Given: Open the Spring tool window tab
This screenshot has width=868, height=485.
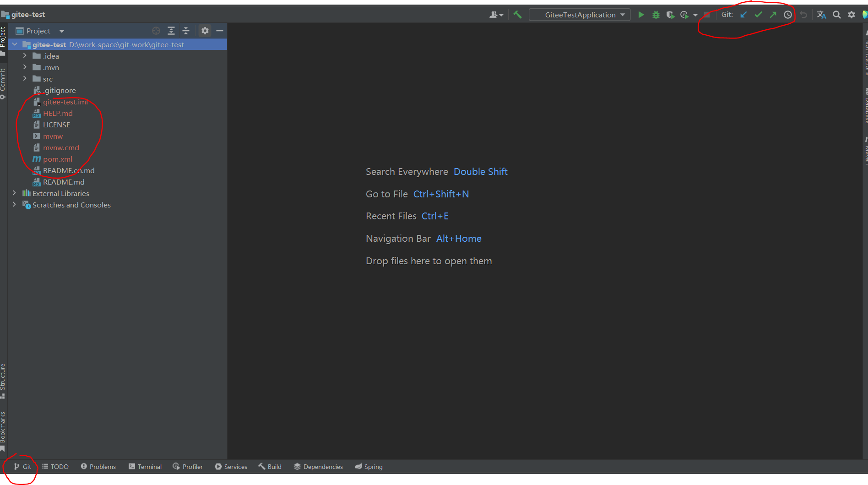Looking at the screenshot, I should coord(369,467).
